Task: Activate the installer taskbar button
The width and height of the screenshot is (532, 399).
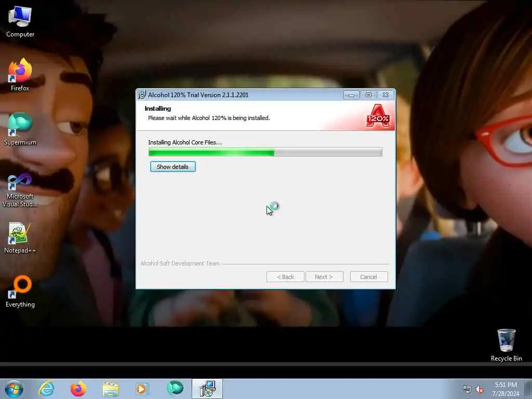Action: coord(207,389)
